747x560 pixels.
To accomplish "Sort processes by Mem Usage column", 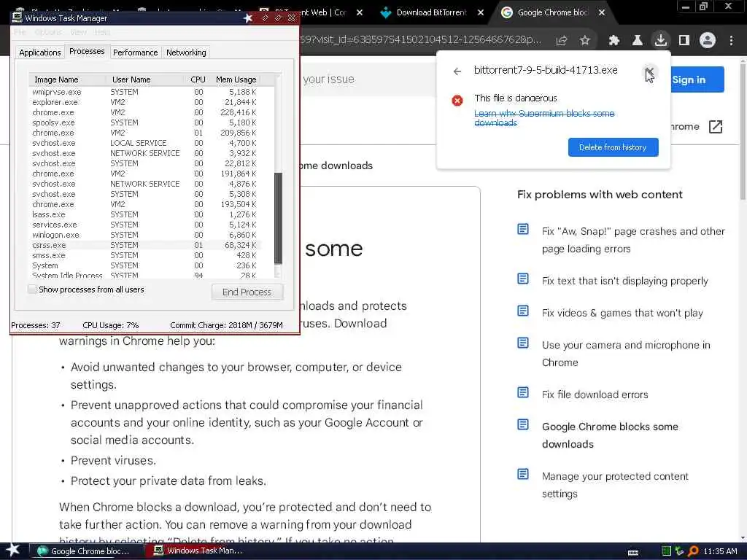I will [236, 79].
